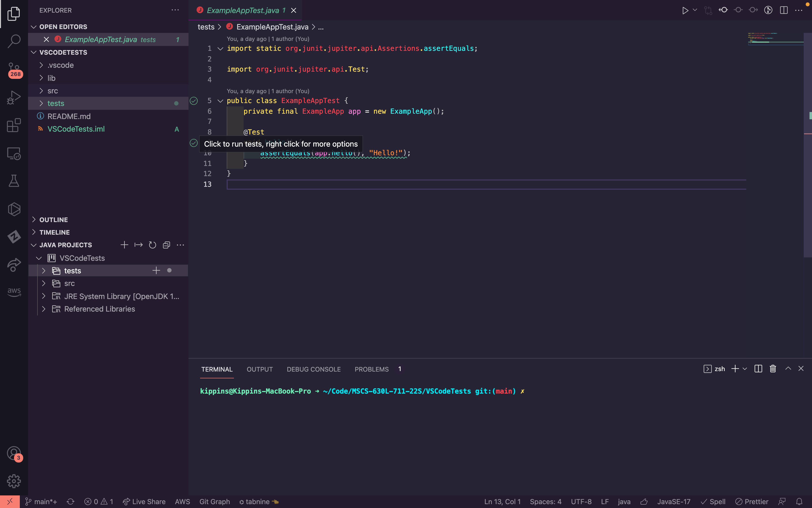Run the hello test gutter icon
The height and width of the screenshot is (508, 812).
tap(194, 143)
